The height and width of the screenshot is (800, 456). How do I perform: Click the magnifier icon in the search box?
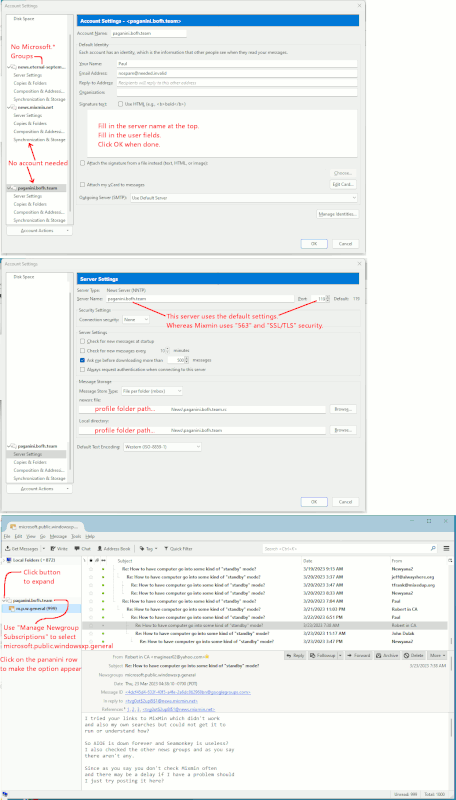(433, 548)
